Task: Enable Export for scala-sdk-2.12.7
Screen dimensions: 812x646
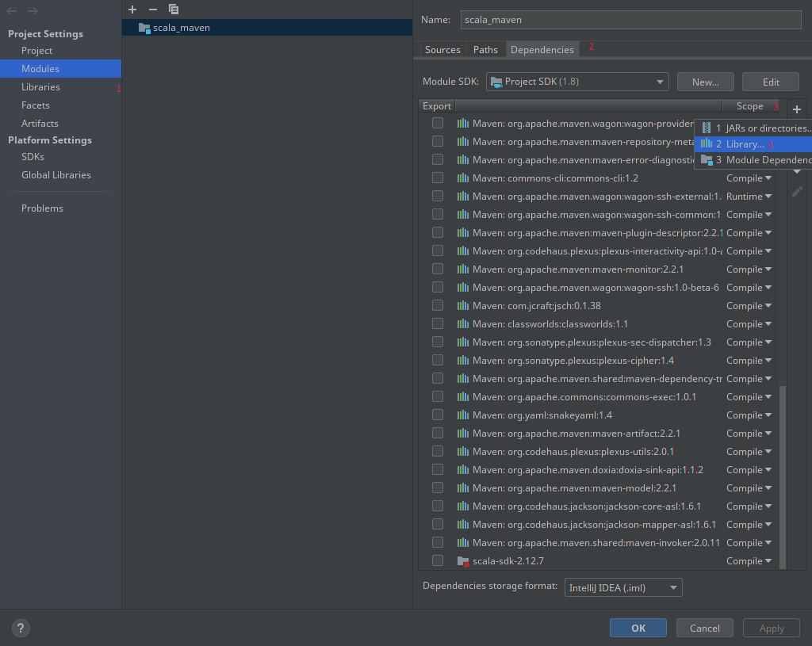Action: click(437, 560)
